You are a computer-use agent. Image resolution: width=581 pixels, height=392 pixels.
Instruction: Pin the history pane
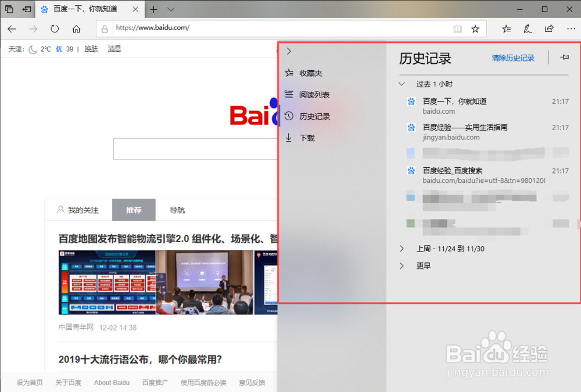click(564, 57)
